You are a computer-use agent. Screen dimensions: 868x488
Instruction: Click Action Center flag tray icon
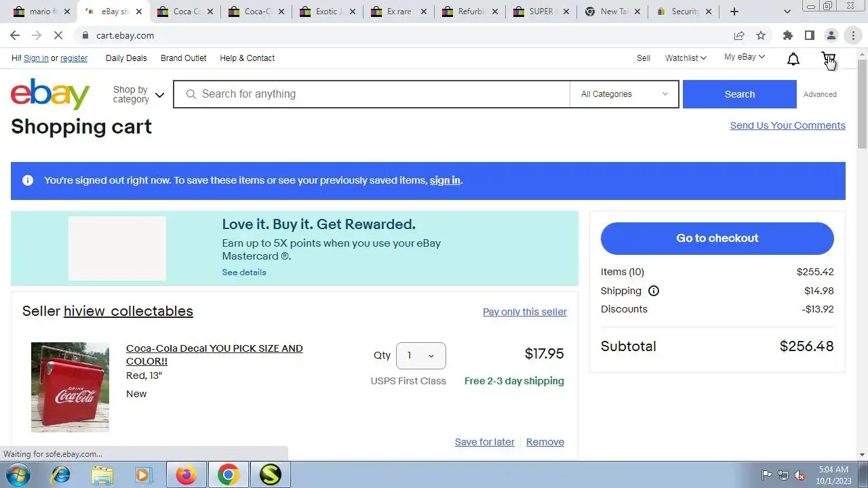click(x=766, y=475)
